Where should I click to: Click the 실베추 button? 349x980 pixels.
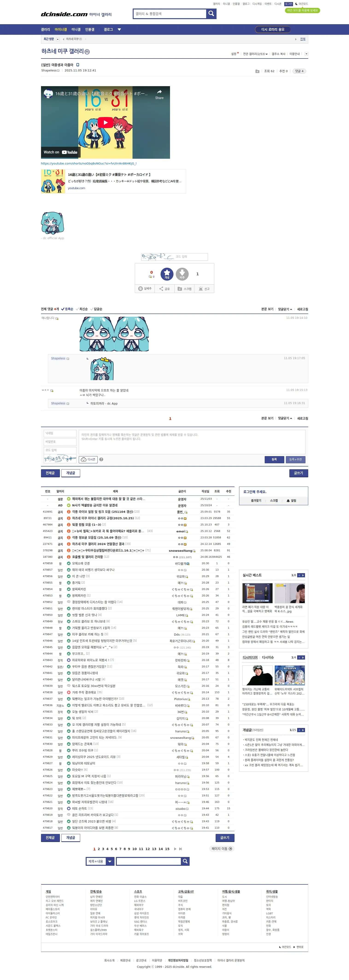(x=145, y=289)
